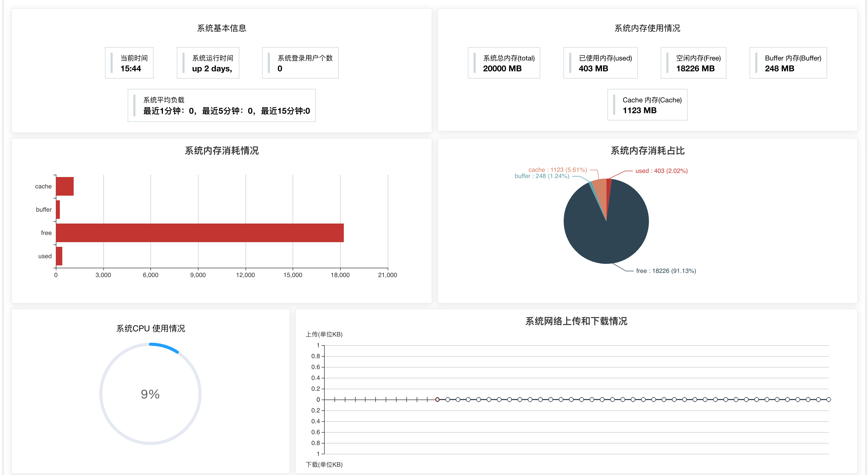Click the used : 403 (2.02%) pie label
This screenshot has height=475, width=868.
[661, 171]
